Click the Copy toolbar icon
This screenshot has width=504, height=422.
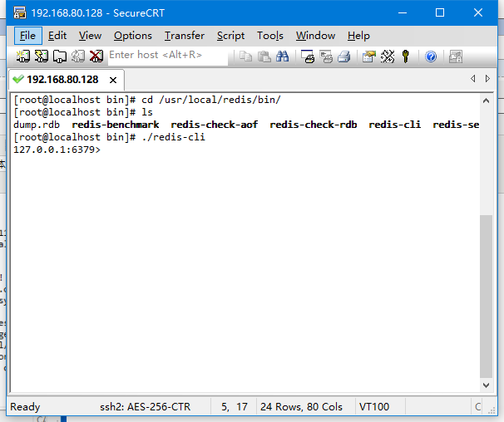pos(246,56)
